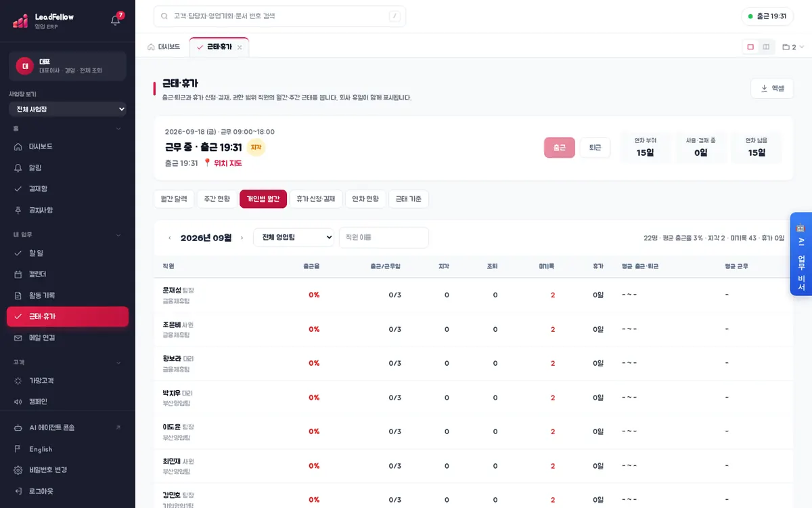This screenshot has height=508, width=812.
Task: Click the 미기록 column header
Action: [x=547, y=266]
